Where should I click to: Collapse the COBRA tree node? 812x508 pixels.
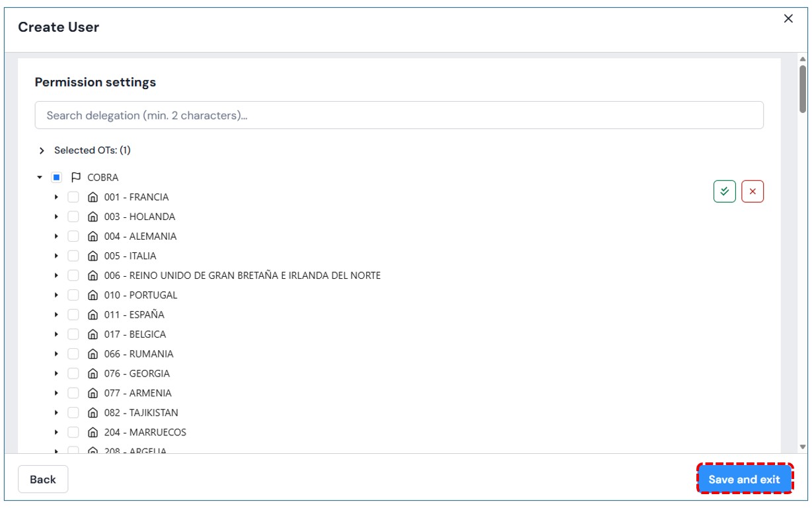point(40,177)
